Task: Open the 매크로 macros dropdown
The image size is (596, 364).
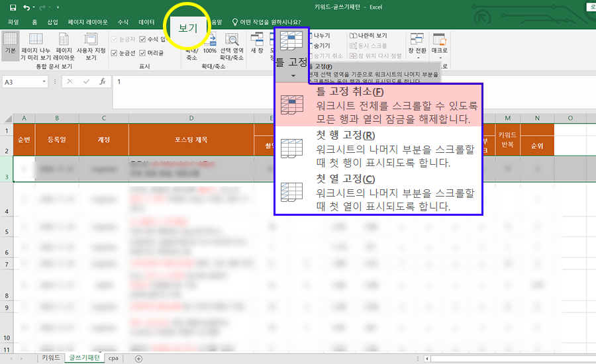Action: click(x=440, y=46)
